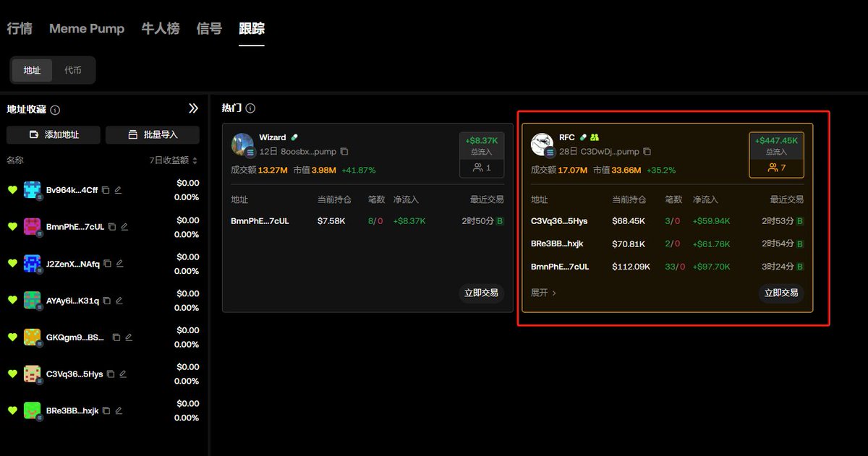Click the pill icon beside RFC
Screen dimensions: 868x456
tap(584, 137)
